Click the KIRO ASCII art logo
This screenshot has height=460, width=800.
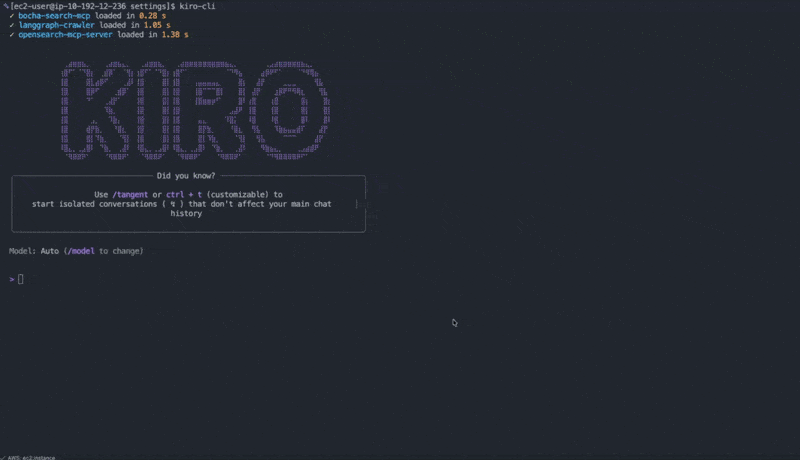tap(195, 109)
